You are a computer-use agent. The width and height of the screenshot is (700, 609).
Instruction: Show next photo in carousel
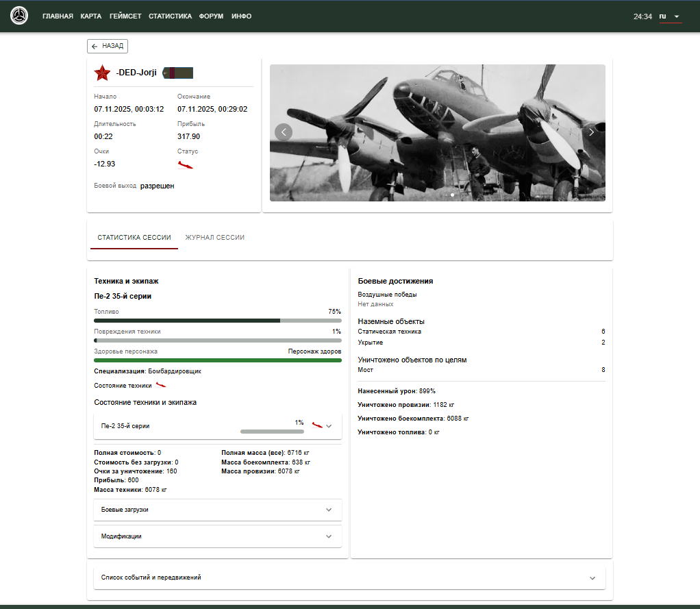(591, 132)
